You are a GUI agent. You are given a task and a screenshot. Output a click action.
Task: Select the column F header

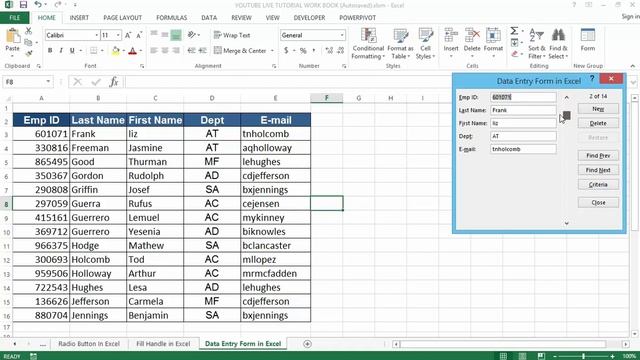click(x=327, y=98)
